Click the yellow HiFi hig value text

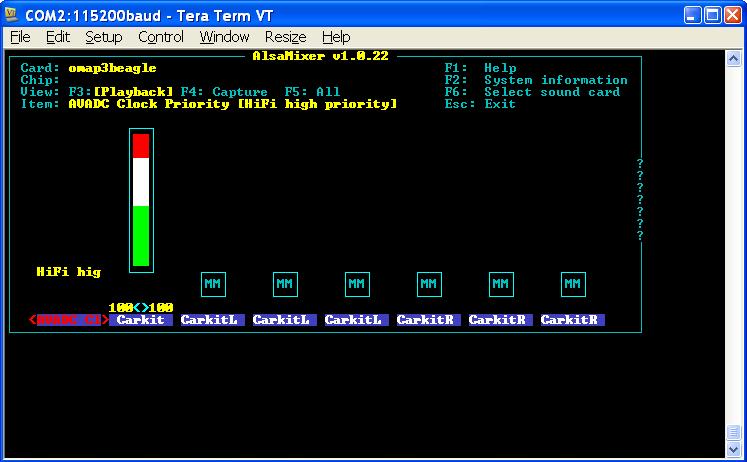(69, 271)
